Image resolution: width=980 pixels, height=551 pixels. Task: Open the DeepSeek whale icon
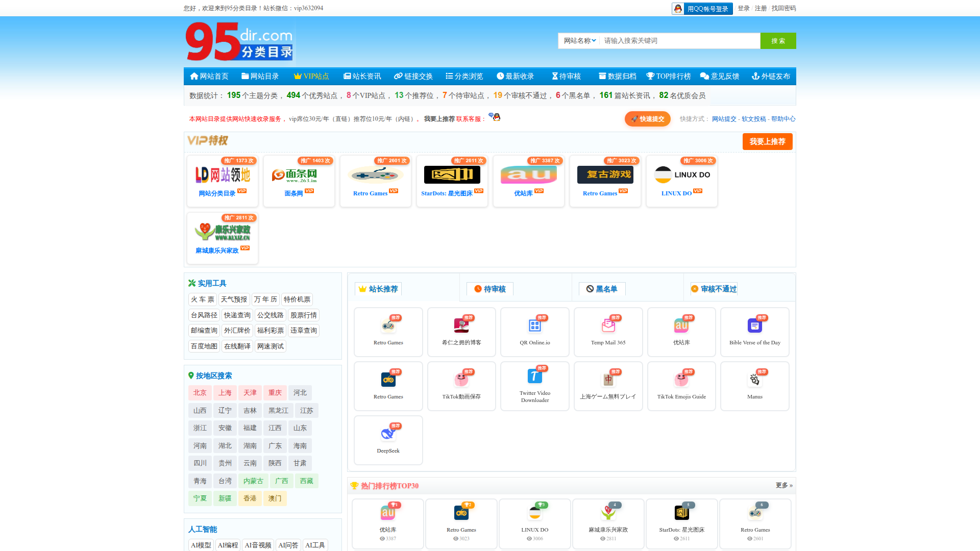tap(388, 434)
